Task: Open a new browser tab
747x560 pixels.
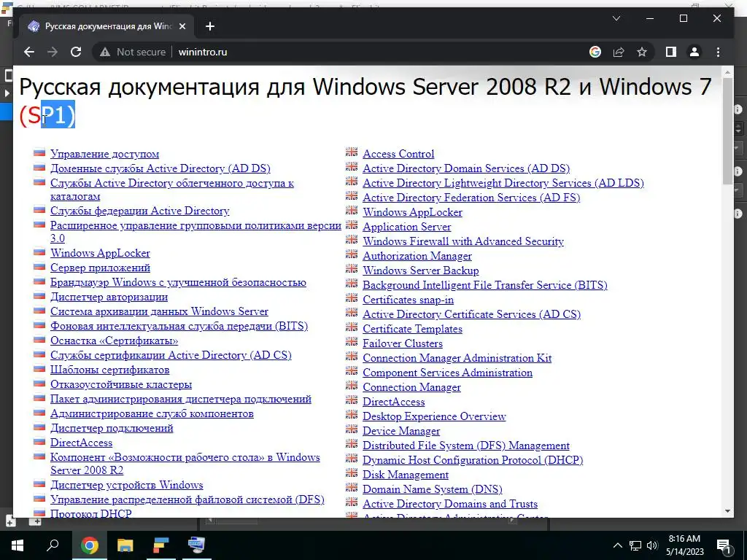Action: tap(210, 26)
